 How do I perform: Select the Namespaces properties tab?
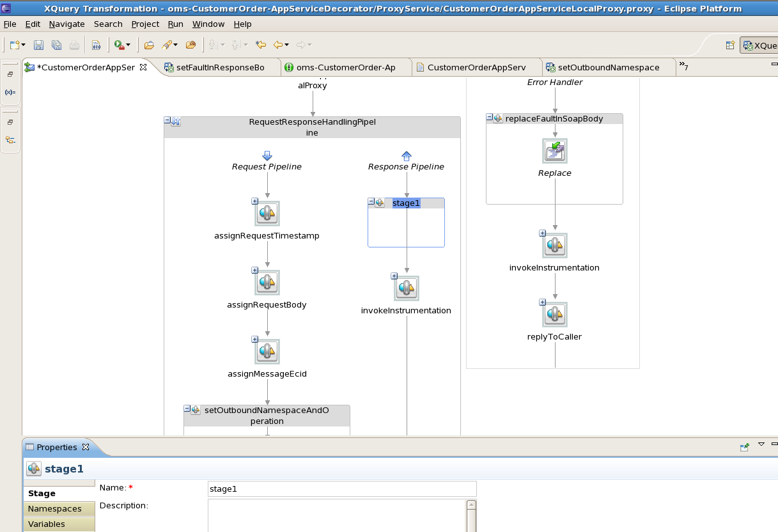click(x=59, y=509)
